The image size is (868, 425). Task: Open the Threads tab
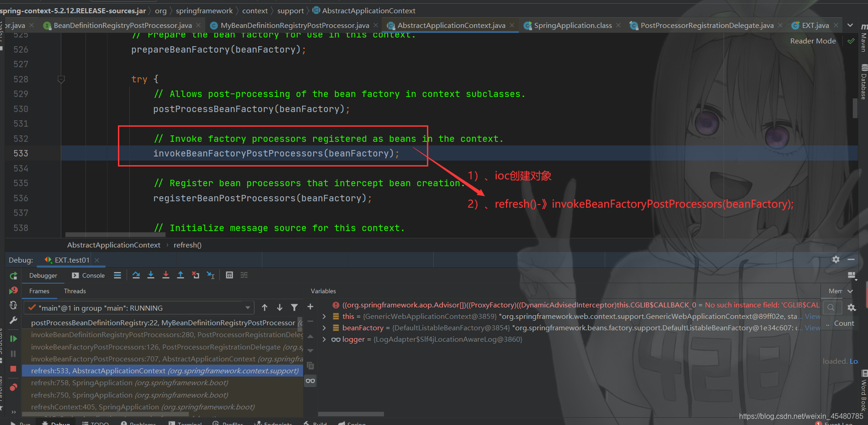75,291
